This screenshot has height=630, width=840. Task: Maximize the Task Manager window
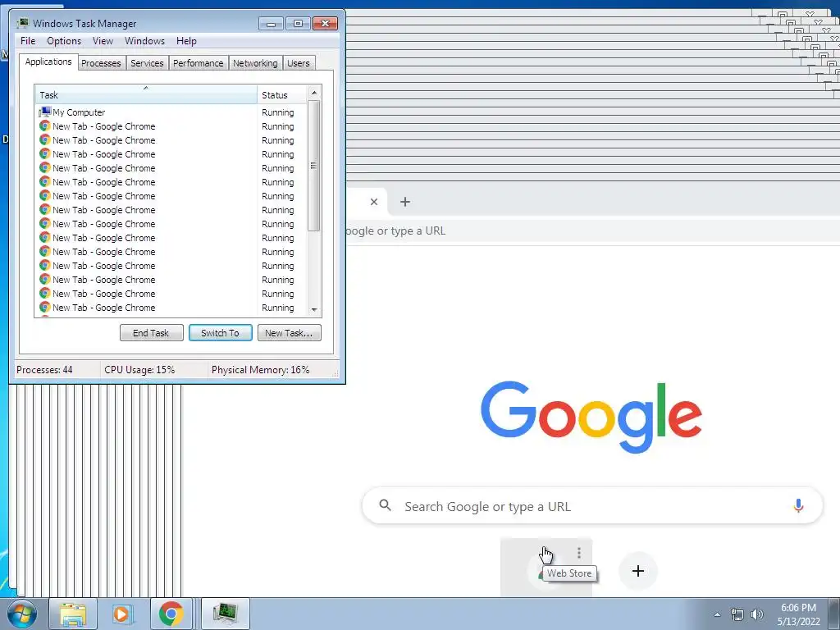[x=298, y=24]
